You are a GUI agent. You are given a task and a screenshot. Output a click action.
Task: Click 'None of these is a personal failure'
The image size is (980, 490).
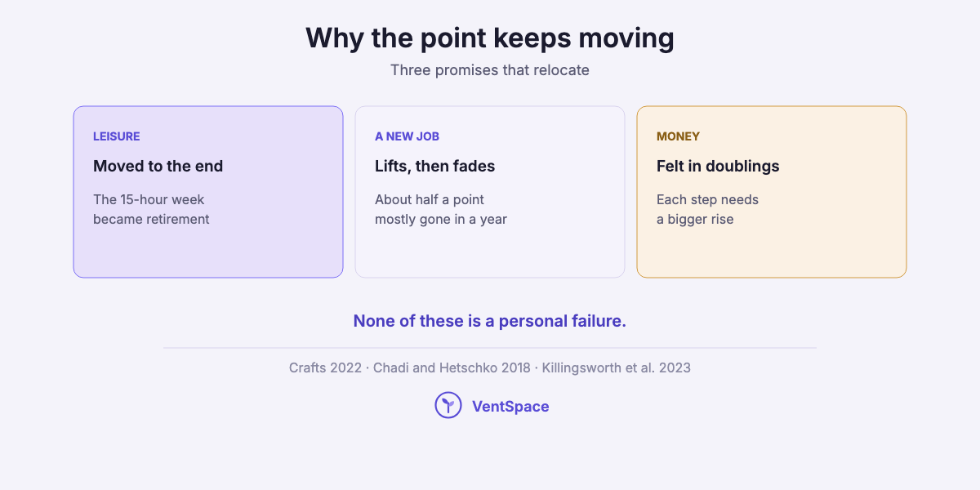coord(490,321)
